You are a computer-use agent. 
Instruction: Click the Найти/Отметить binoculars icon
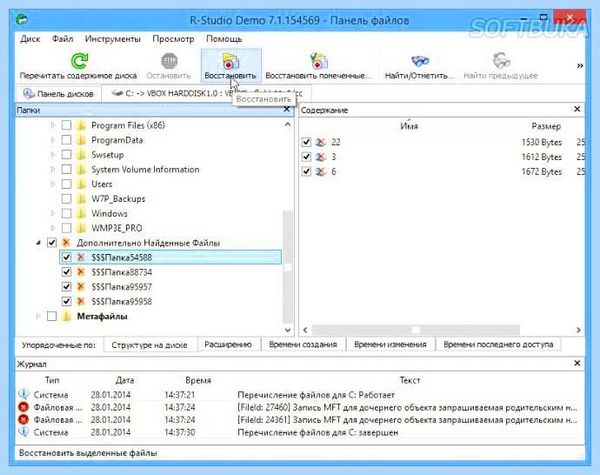click(x=420, y=61)
